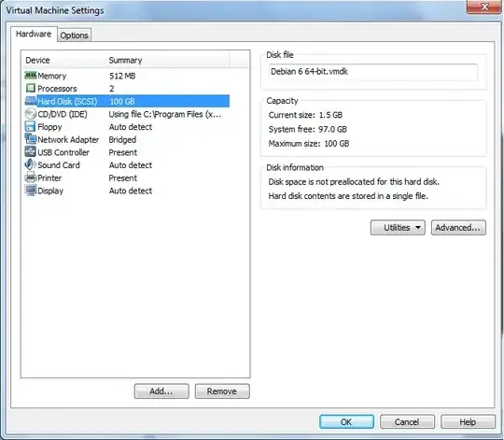Image resolution: width=504 pixels, height=440 pixels.
Task: Select the CD/DVD (IDE) row label
Action: pyautogui.click(x=63, y=114)
